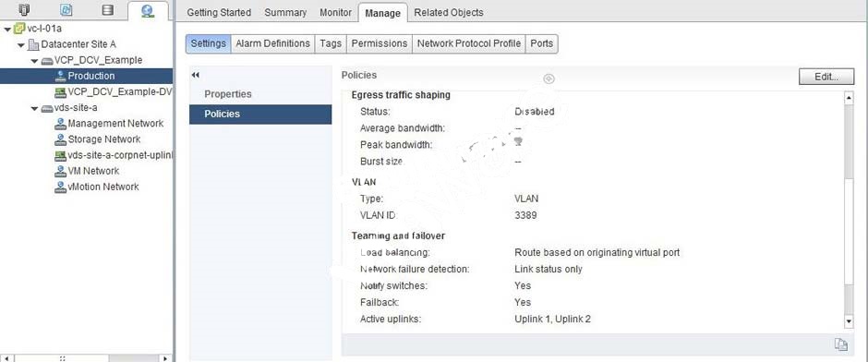The image size is (868, 362).
Task: Select Policies in the settings list
Action: [260, 114]
